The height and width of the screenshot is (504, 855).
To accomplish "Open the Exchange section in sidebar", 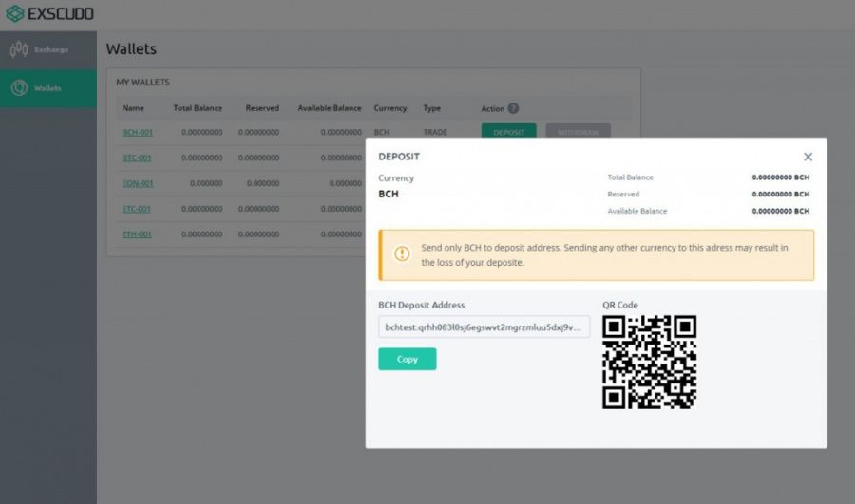I will pyautogui.click(x=48, y=50).
